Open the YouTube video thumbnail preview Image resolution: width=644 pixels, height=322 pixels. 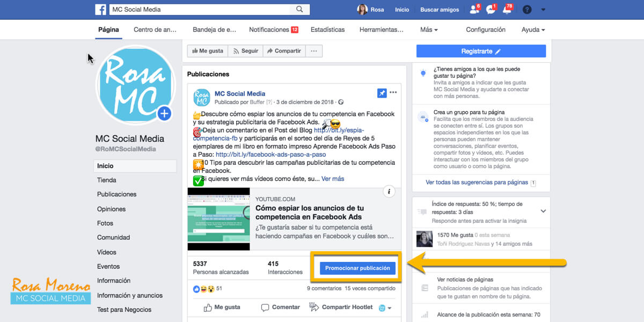(x=218, y=219)
